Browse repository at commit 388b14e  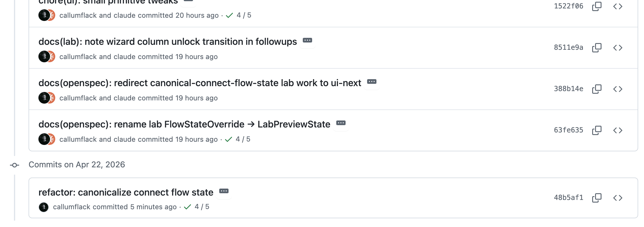[x=618, y=89]
